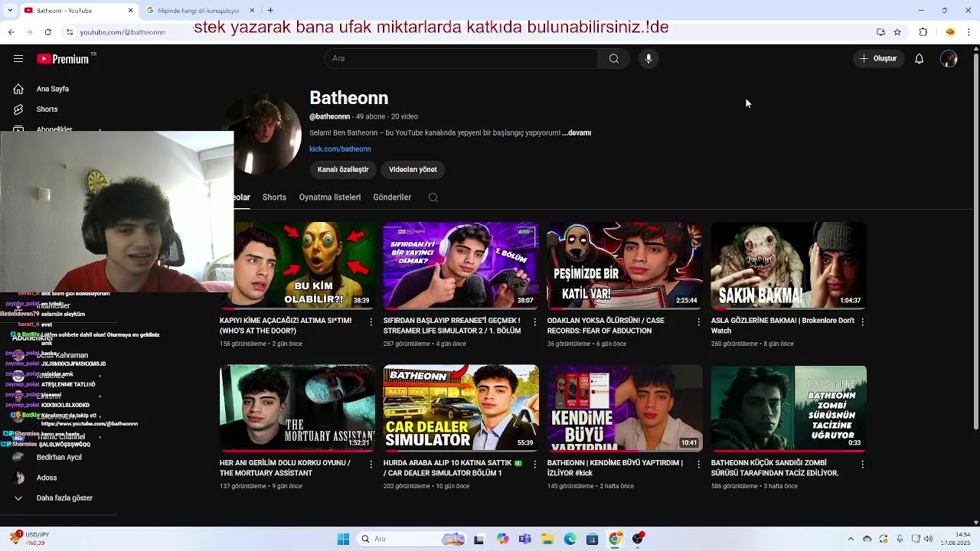Bookmark this page with star icon
Image resolution: width=980 pixels, height=551 pixels.
point(897,32)
